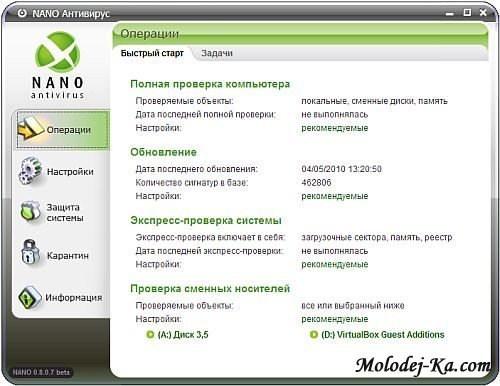Click the Количество сигнатур в базе label
500x386 pixels.
192,183
